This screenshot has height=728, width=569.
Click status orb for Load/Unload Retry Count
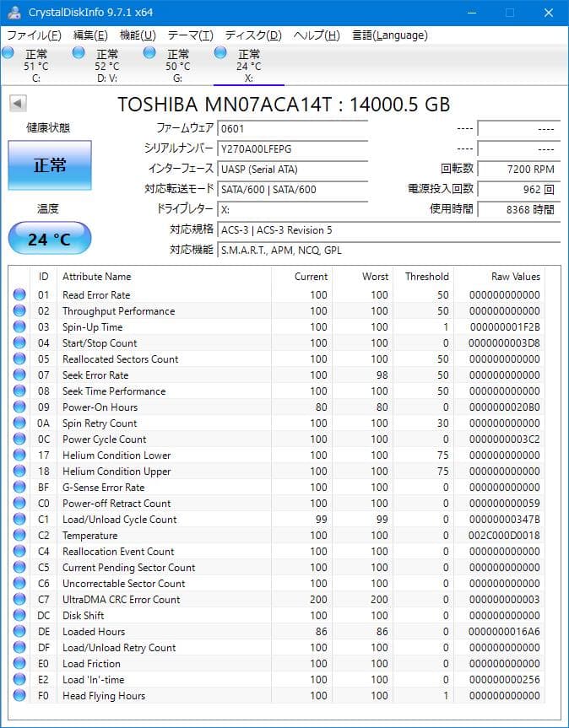pos(19,647)
